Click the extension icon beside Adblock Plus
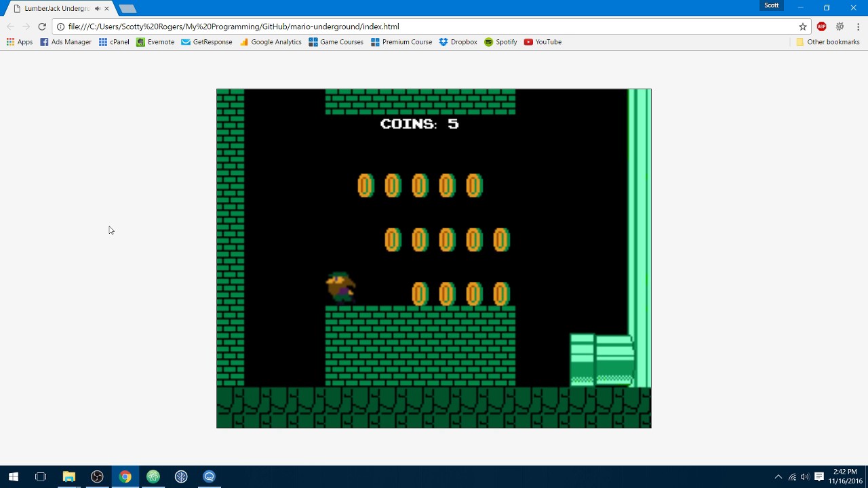This screenshot has width=868, height=488. pyautogui.click(x=840, y=26)
